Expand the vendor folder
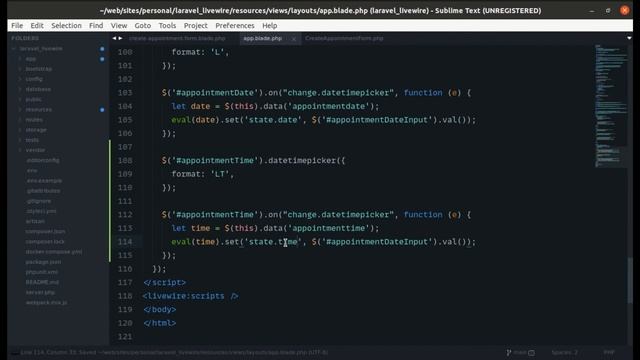The width and height of the screenshot is (640, 360). [x=20, y=150]
